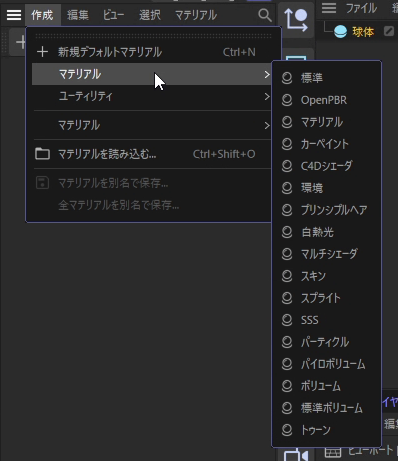Choose SSS material
Image resolution: width=398 pixels, height=461 pixels.
click(x=327, y=320)
